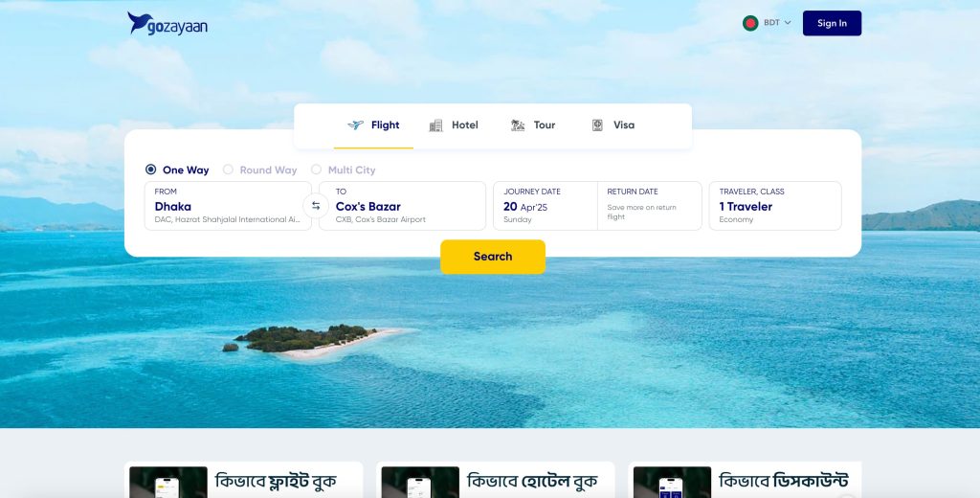Click the Bangladesh flag icon
The width and height of the screenshot is (980, 498).
coord(750,23)
